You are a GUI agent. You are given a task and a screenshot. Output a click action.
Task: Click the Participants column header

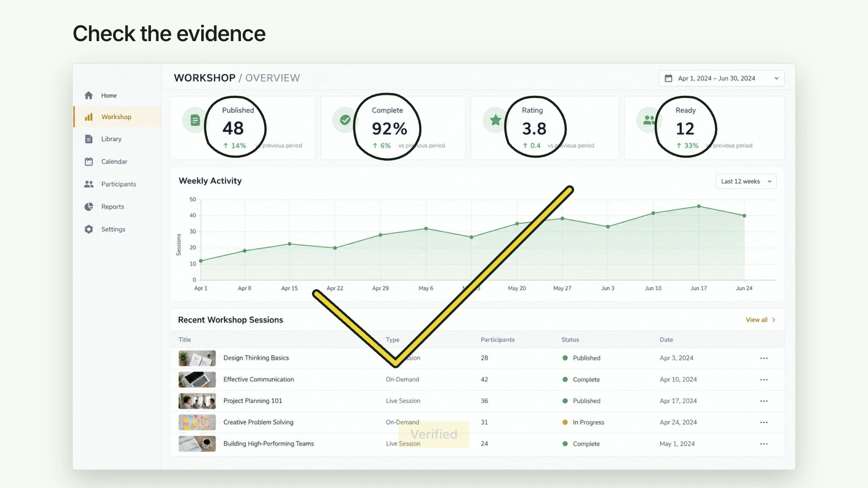coord(498,340)
